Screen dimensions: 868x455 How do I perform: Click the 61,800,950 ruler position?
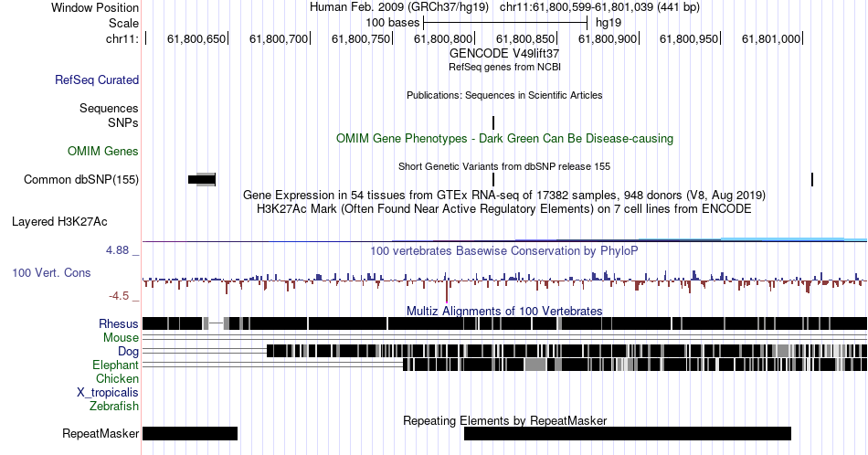689,38
